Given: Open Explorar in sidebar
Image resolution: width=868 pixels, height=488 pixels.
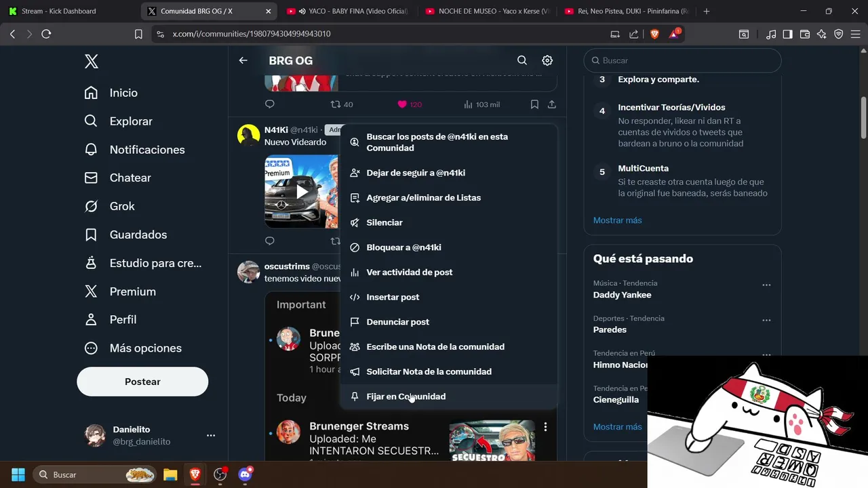Looking at the screenshot, I should pos(119,121).
